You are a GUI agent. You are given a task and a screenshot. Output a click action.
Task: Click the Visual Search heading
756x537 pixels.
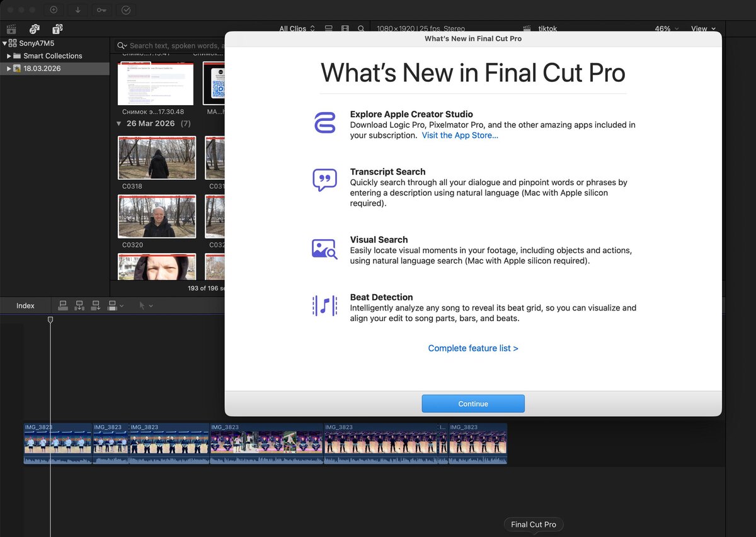[379, 240]
